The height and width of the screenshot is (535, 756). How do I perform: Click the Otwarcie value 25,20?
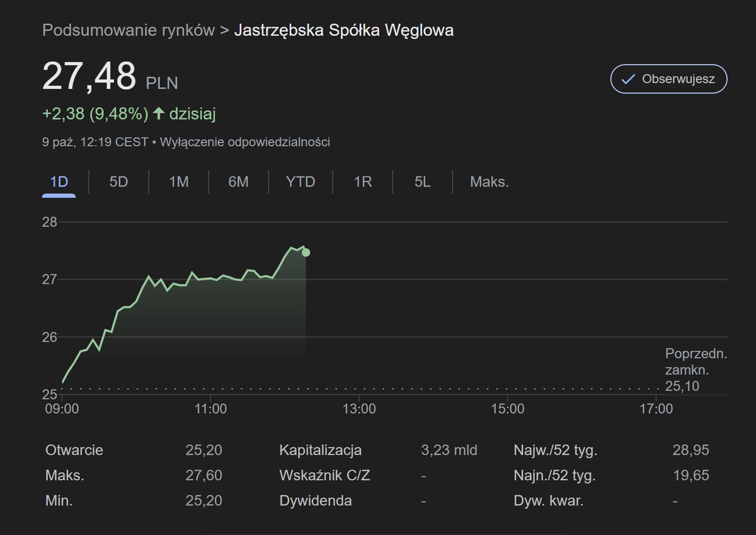point(204,451)
